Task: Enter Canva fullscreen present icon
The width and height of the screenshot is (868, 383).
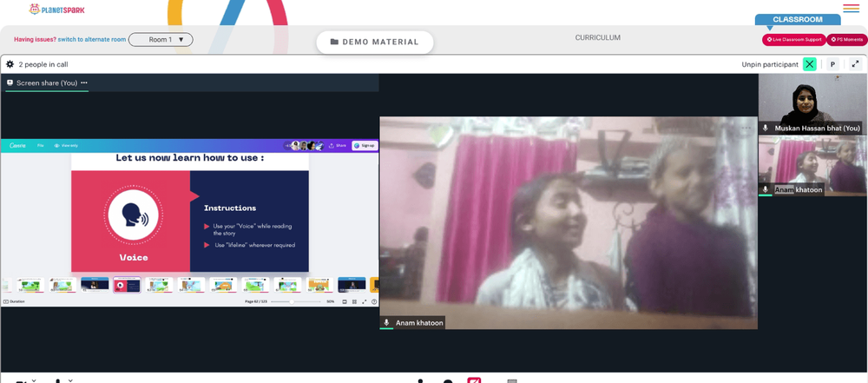Action: pyautogui.click(x=365, y=301)
